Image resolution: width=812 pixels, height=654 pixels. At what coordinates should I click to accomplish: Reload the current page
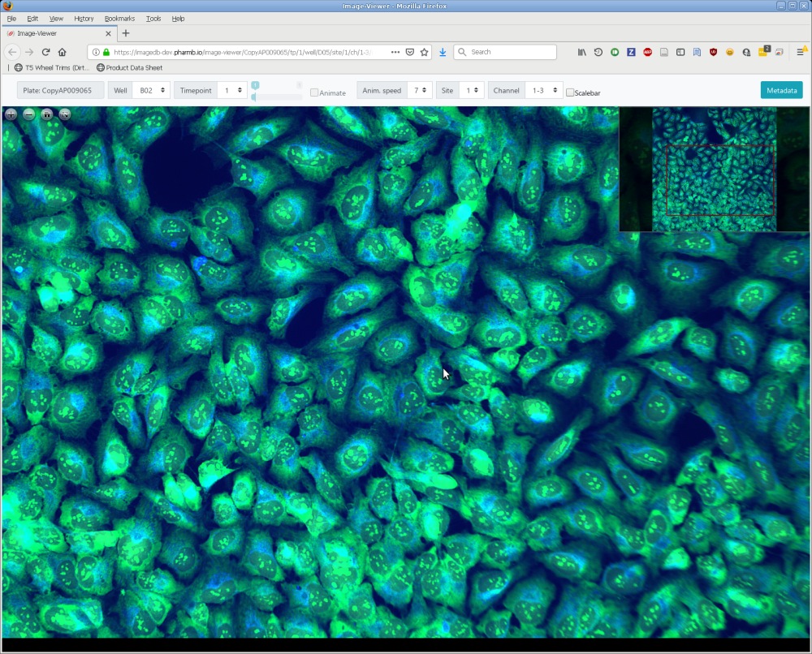(x=45, y=52)
